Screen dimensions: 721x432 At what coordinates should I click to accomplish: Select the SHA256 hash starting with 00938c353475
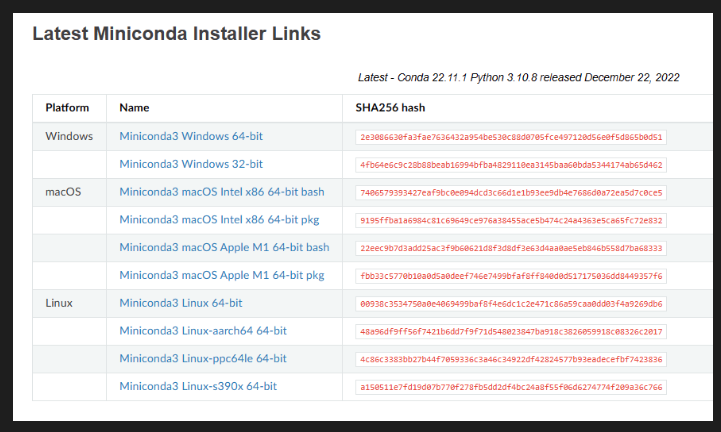tap(511, 304)
